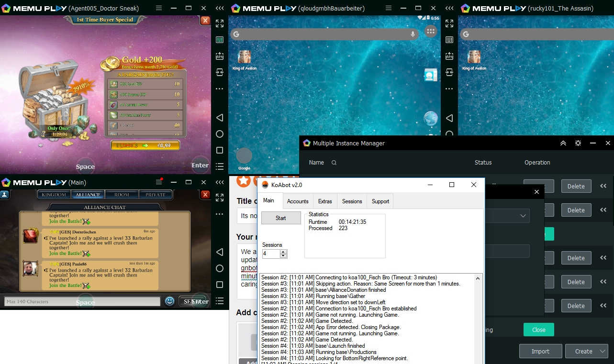
Task: Click log line 'Running base\Productions'
Action: 319,352
